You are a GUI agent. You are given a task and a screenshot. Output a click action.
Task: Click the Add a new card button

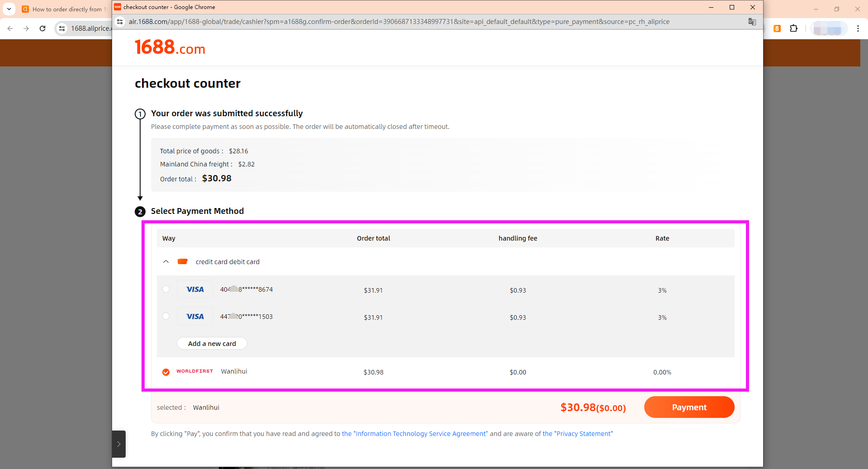pos(212,343)
